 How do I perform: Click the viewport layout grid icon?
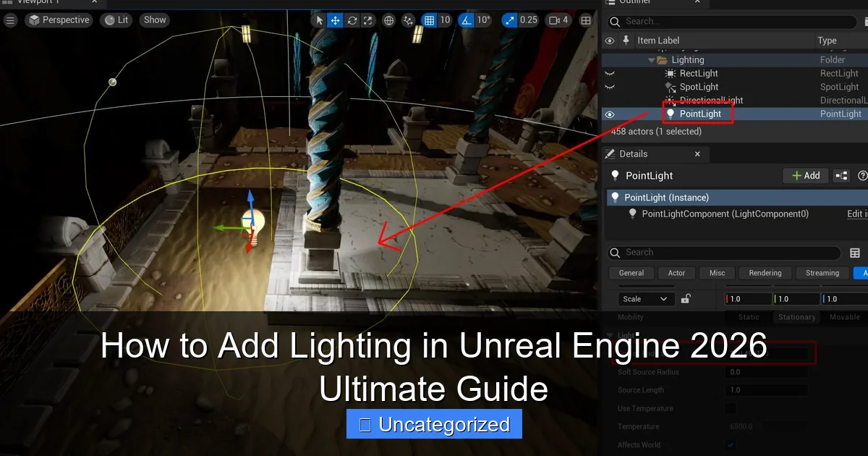[586, 20]
